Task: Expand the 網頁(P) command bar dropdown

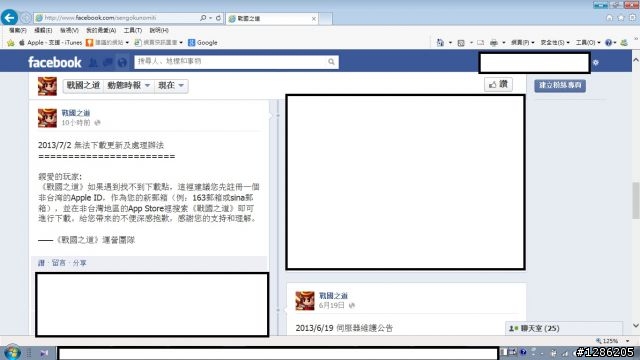Action: pos(522,42)
